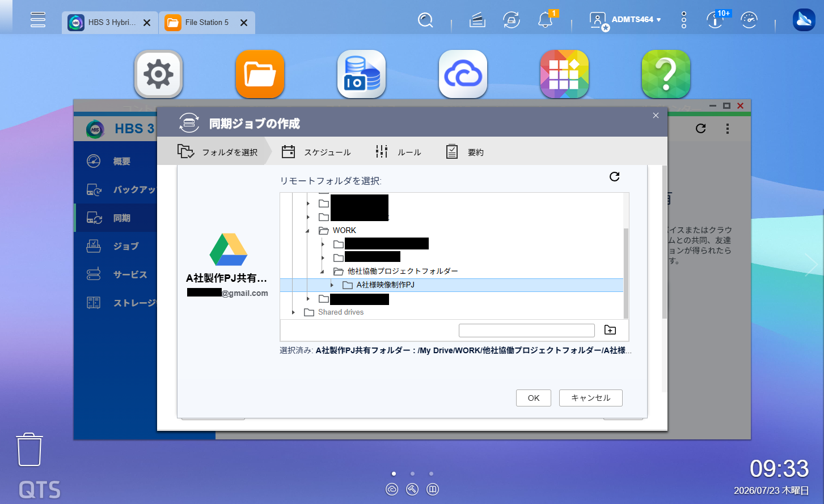Expand the A社様映像制作PJ folder node

pos(332,285)
